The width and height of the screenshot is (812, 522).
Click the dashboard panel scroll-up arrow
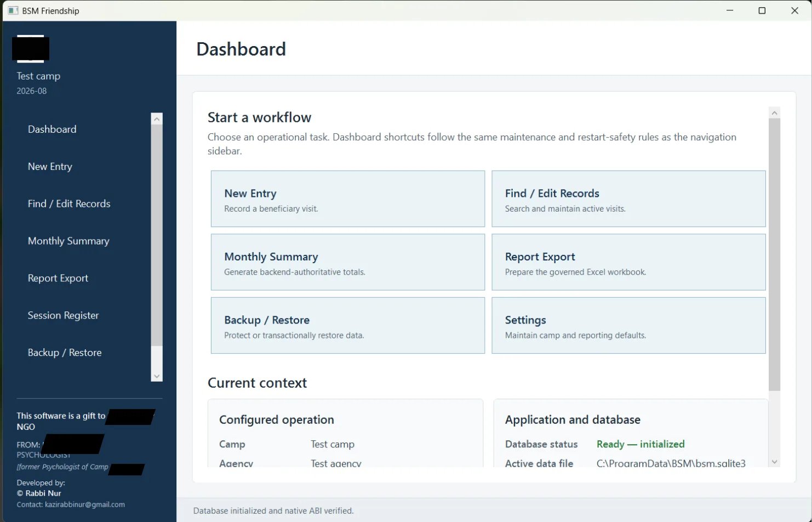pyautogui.click(x=774, y=112)
